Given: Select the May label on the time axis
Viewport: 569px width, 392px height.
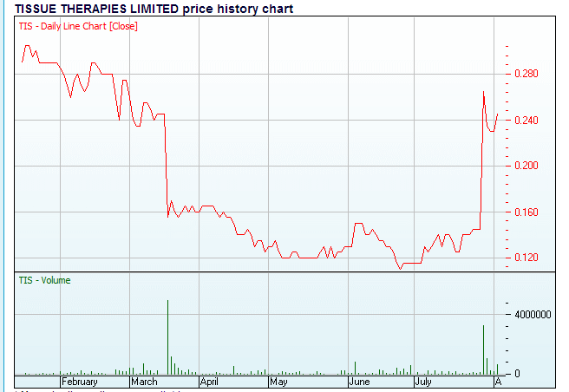Looking at the screenshot, I should [x=278, y=382].
